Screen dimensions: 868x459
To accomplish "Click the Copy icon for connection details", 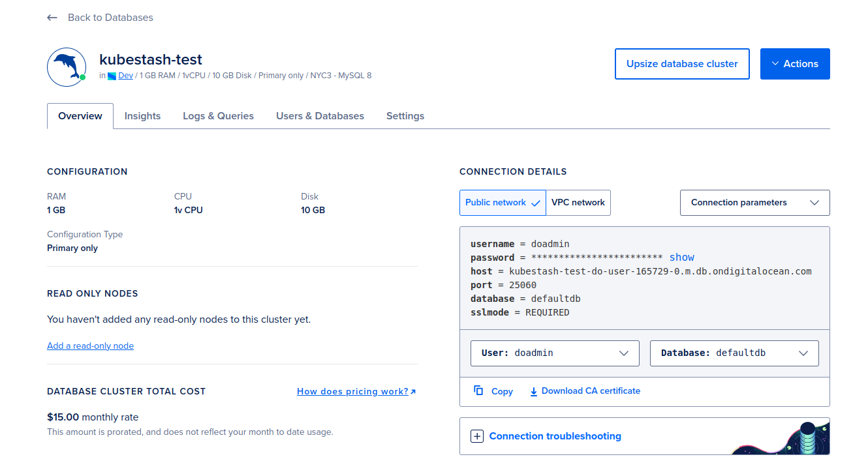I will [x=478, y=391].
